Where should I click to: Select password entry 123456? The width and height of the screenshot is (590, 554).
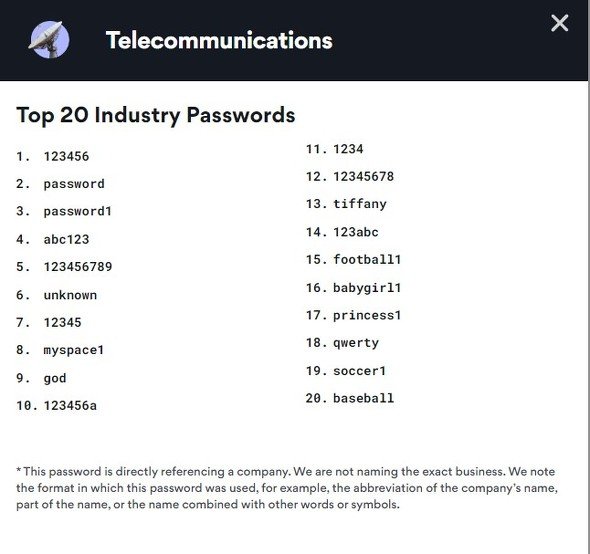[x=66, y=156]
